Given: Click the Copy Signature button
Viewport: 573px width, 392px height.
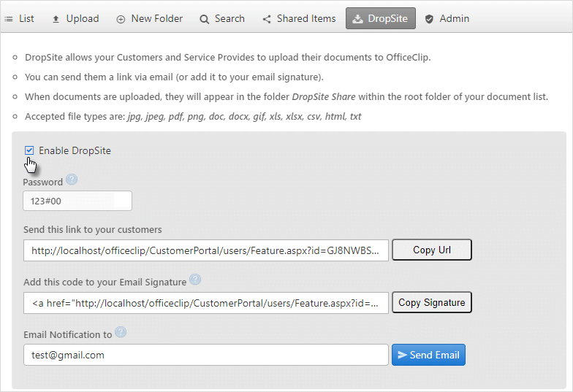Looking at the screenshot, I should coord(432,302).
